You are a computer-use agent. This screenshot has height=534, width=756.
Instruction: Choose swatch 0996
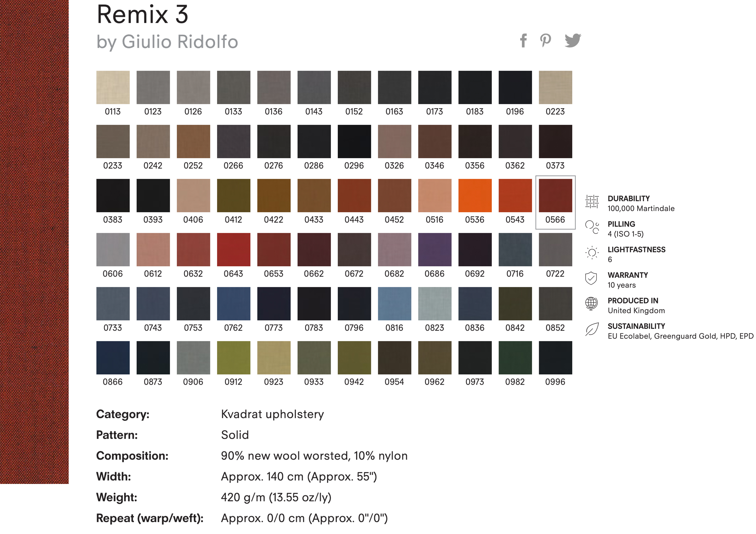555,358
